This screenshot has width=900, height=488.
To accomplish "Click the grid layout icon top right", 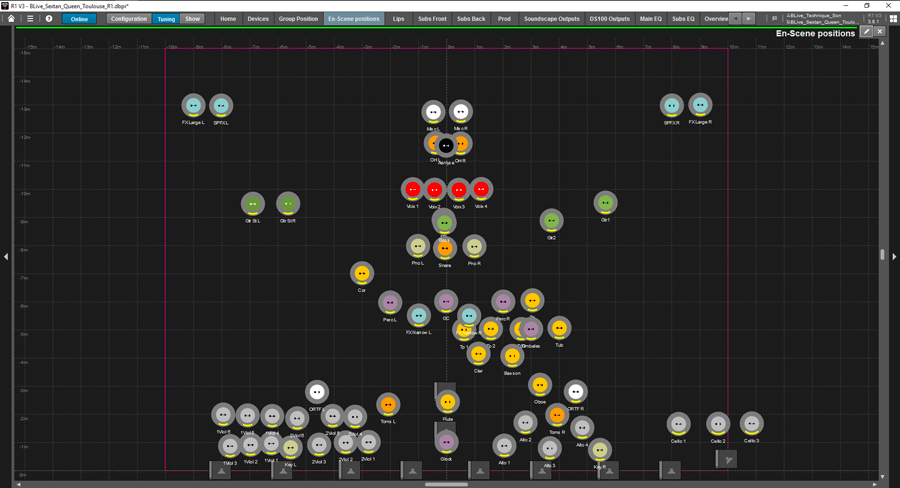I will point(893,19).
